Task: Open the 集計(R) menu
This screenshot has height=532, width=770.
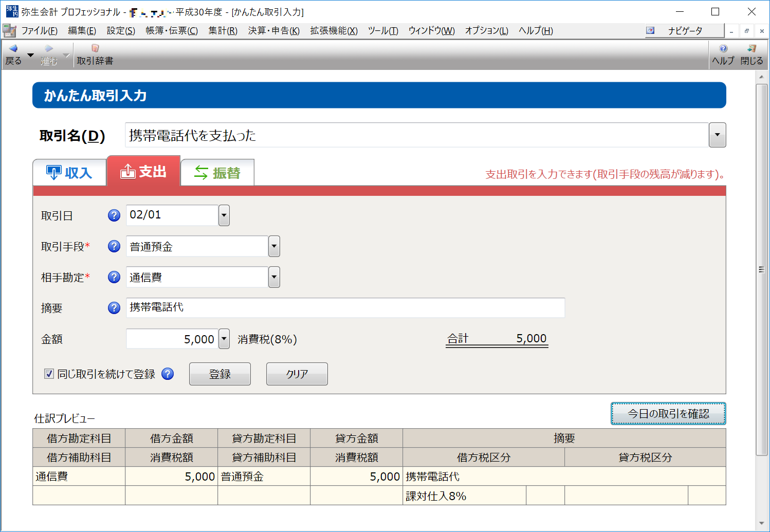Action: click(x=223, y=30)
